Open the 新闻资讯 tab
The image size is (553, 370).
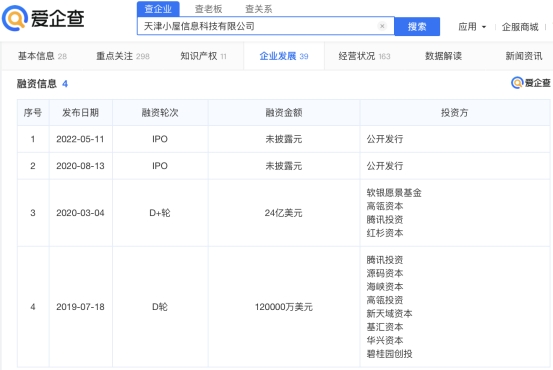524,56
